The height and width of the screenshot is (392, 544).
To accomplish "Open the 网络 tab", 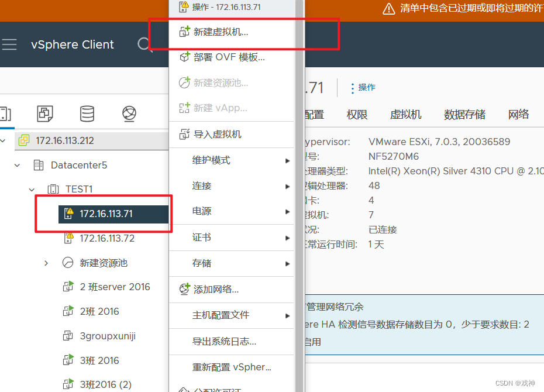I will click(x=519, y=115).
